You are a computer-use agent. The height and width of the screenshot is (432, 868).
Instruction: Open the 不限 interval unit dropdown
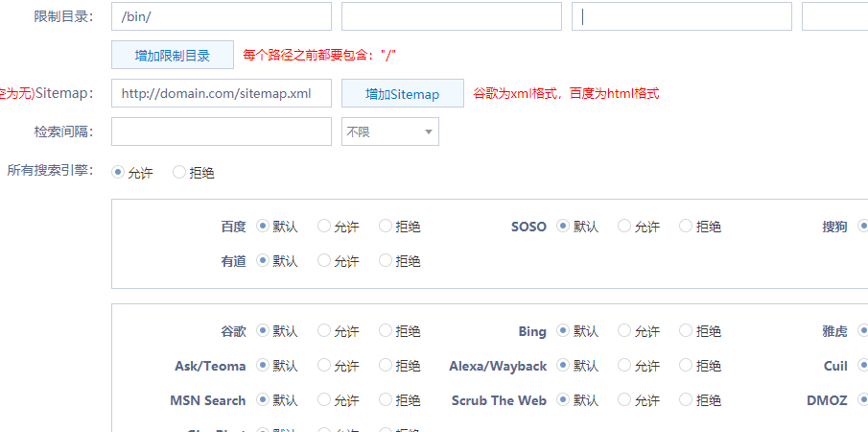(390, 132)
